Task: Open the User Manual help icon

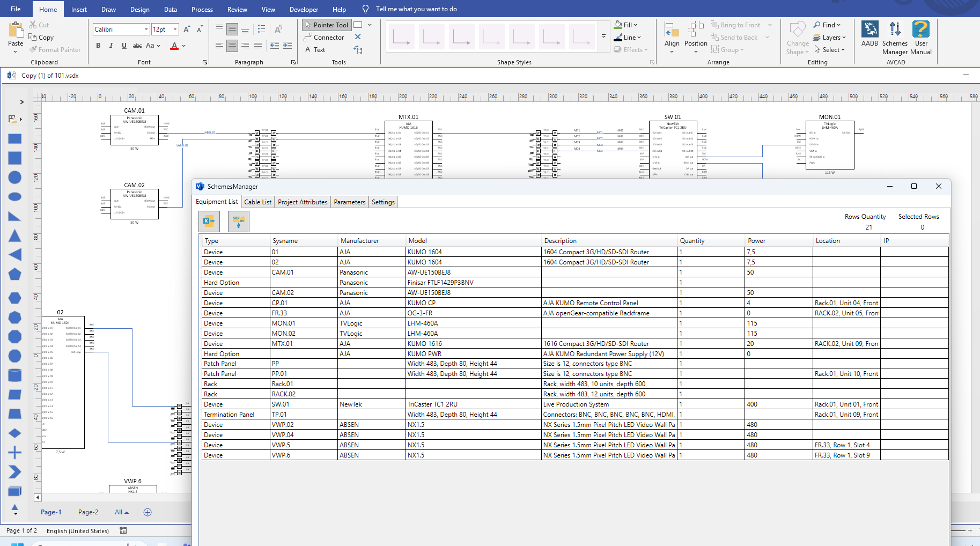Action: 921,38
